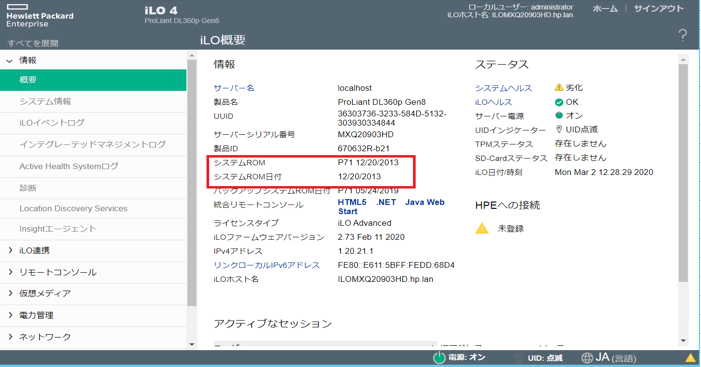Click the yellow warning triangle in footer corner
The image size is (701, 367).
691,358
